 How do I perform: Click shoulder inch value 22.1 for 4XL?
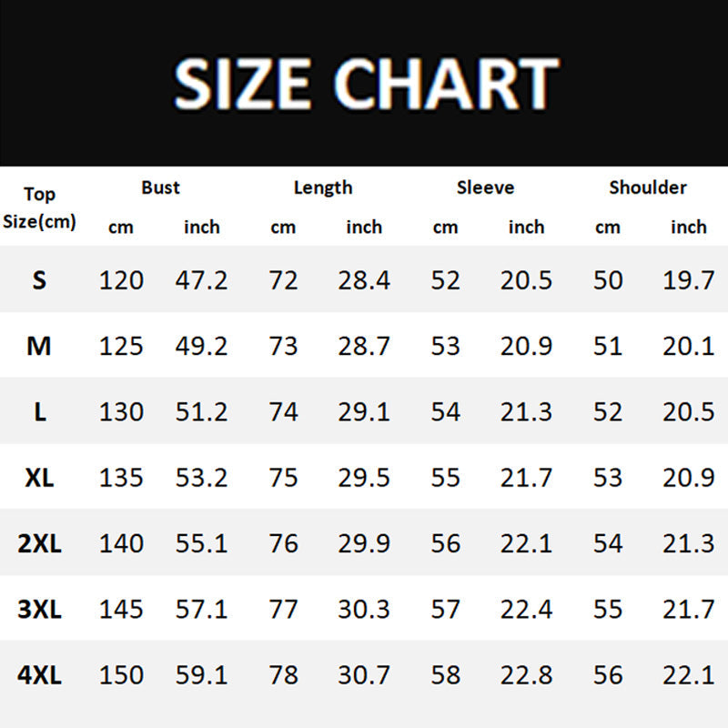[688, 675]
